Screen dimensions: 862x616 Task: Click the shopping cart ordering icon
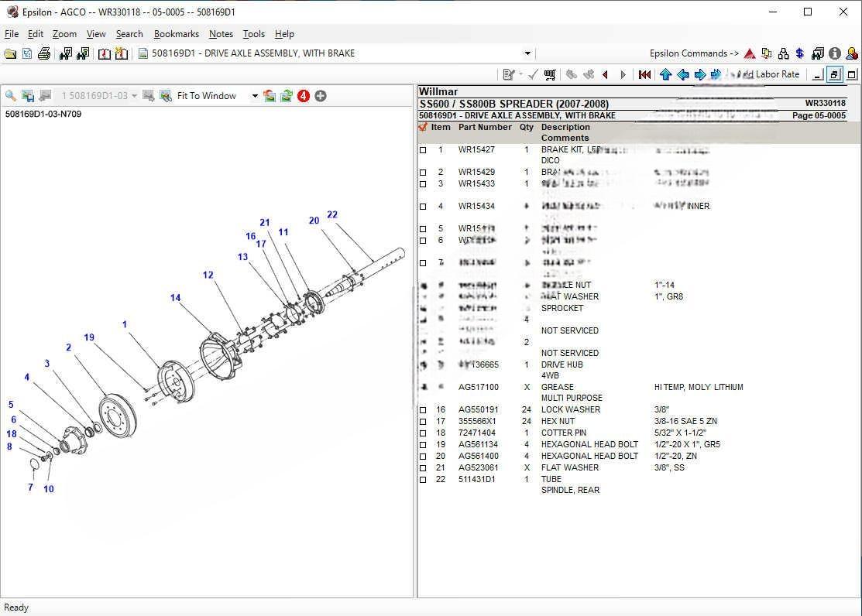(x=550, y=74)
